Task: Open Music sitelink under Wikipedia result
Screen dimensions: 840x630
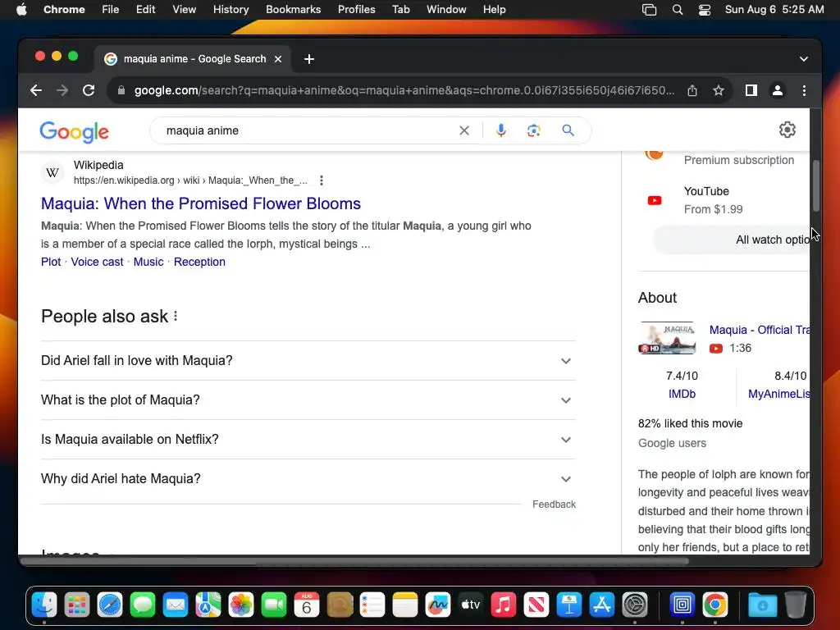Action: [148, 262]
